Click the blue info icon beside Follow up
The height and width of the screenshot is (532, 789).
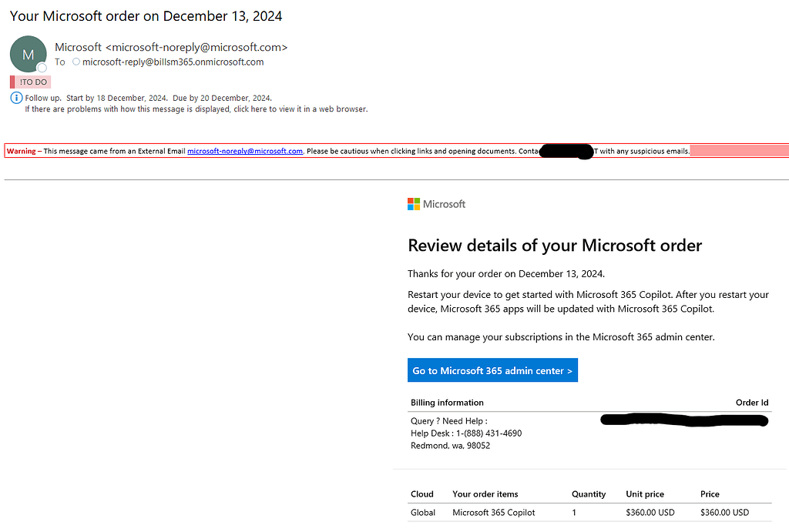click(16, 97)
